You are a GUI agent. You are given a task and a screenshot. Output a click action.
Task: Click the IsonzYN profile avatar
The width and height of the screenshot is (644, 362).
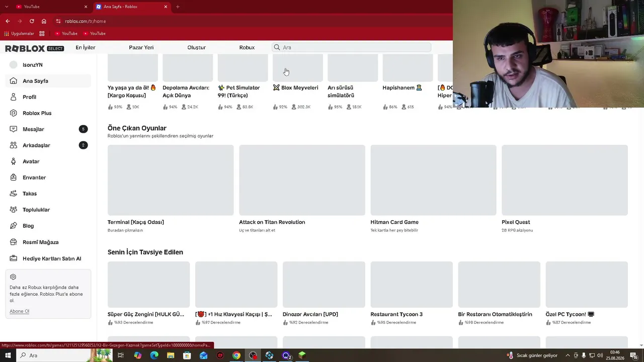coord(14,65)
